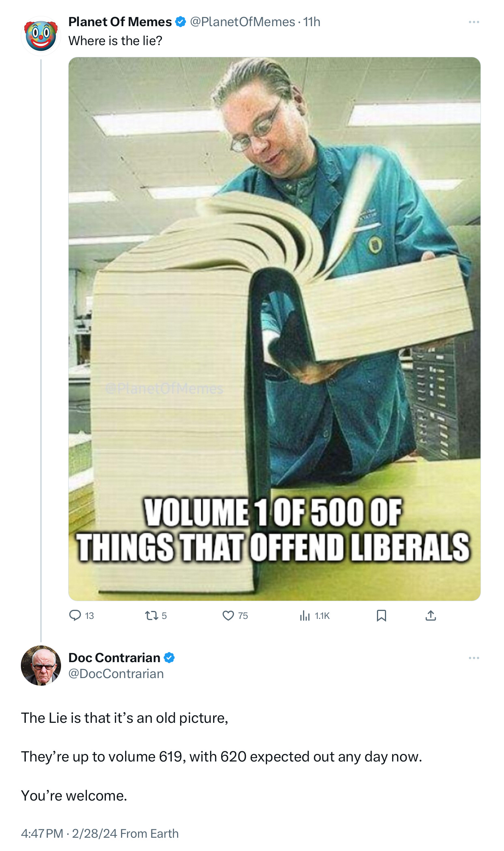
Task: Open more options on Planet Of Memes post
Action: tap(474, 22)
